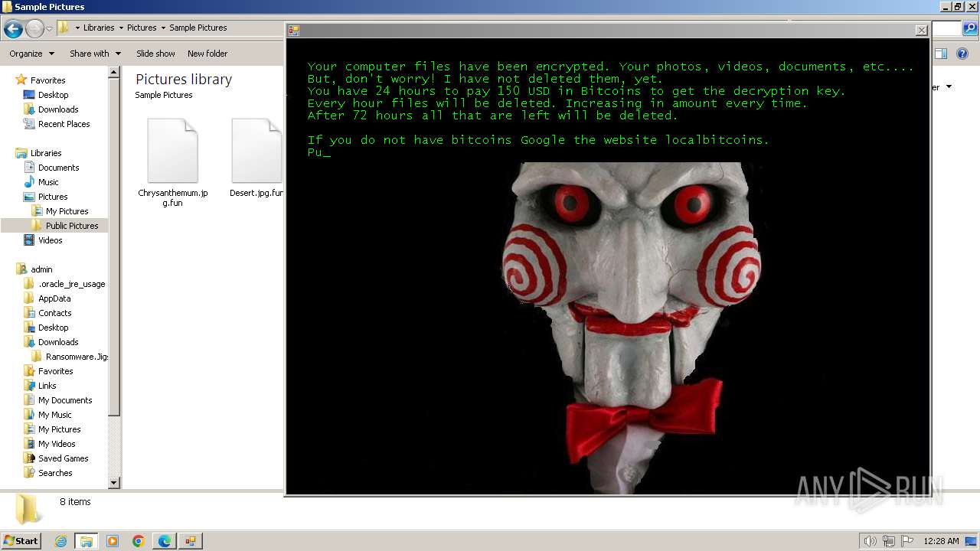The height and width of the screenshot is (551, 980).
Task: Launch Internet Explorer from taskbar
Action: (60, 541)
